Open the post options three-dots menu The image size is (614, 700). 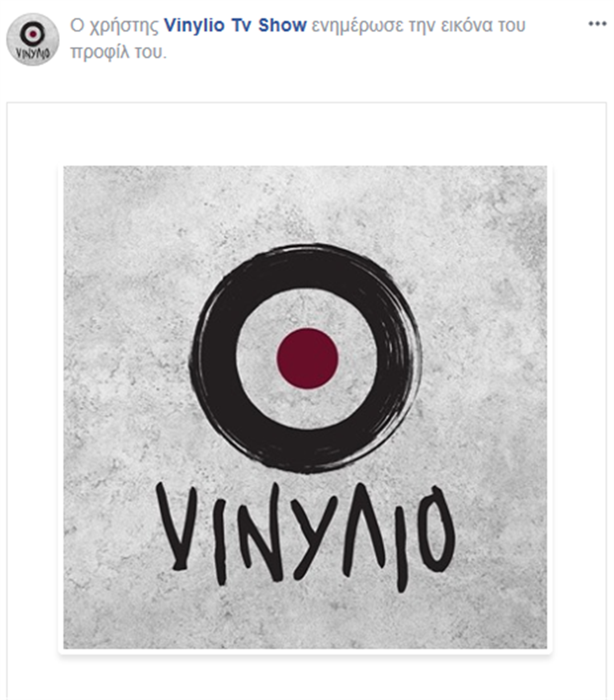coord(597,24)
